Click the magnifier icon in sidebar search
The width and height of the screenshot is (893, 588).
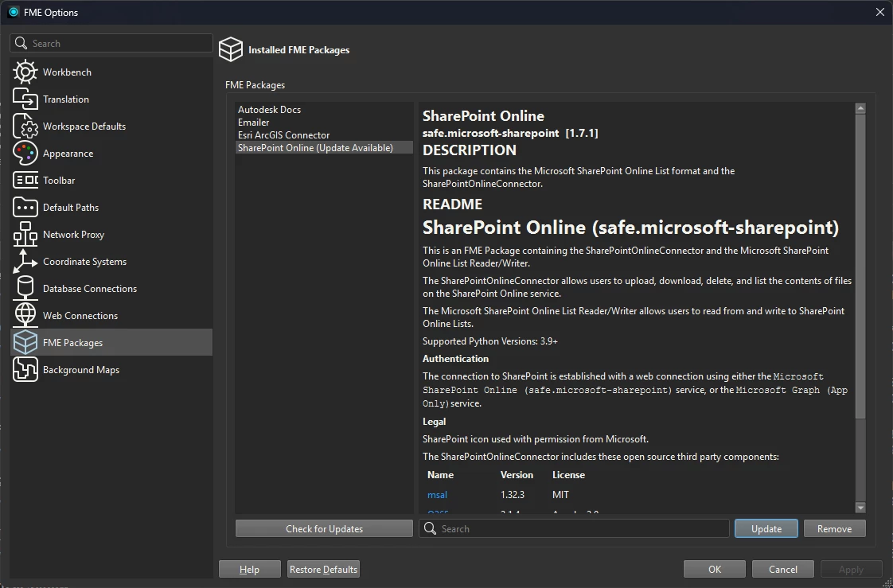tap(21, 43)
